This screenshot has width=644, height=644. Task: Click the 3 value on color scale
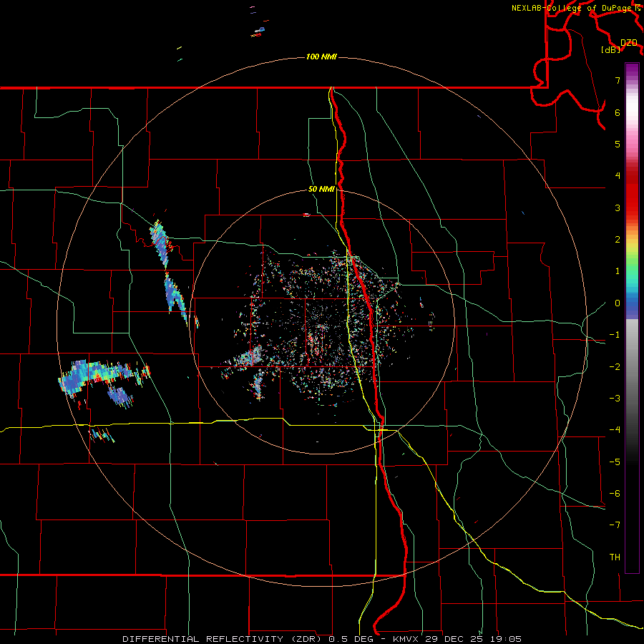coord(618,208)
